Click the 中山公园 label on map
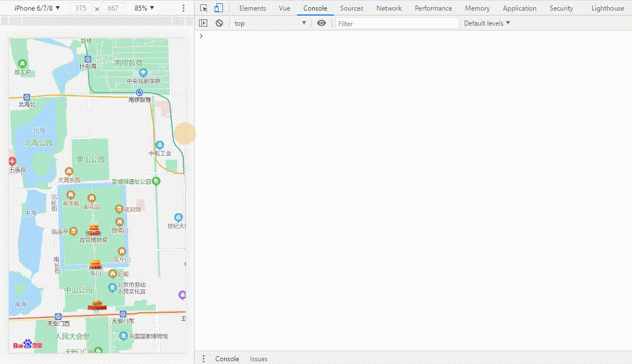 point(78,290)
